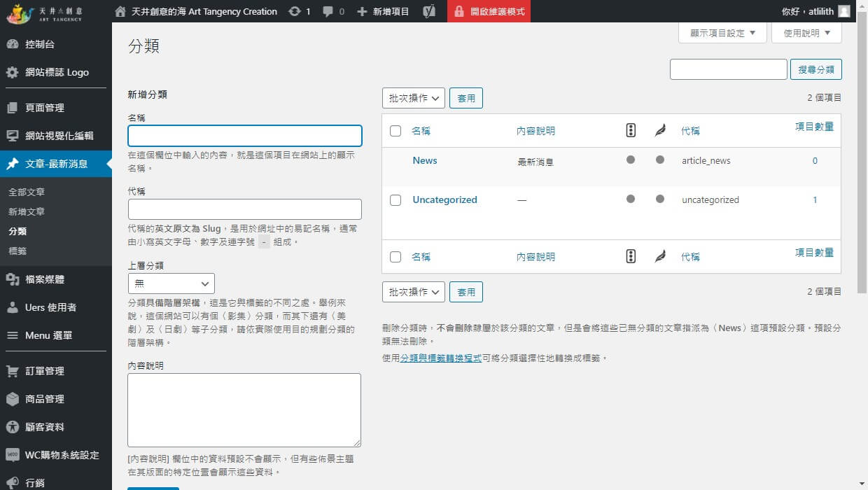Click the pin icon for 文章-最新消息
Screen dimensions: 868x490
tap(12, 164)
